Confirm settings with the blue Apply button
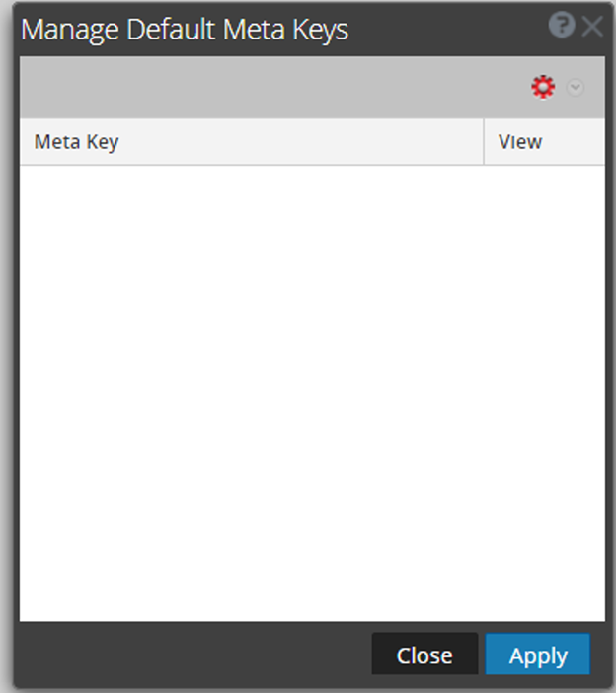The image size is (616, 693). pos(537,654)
